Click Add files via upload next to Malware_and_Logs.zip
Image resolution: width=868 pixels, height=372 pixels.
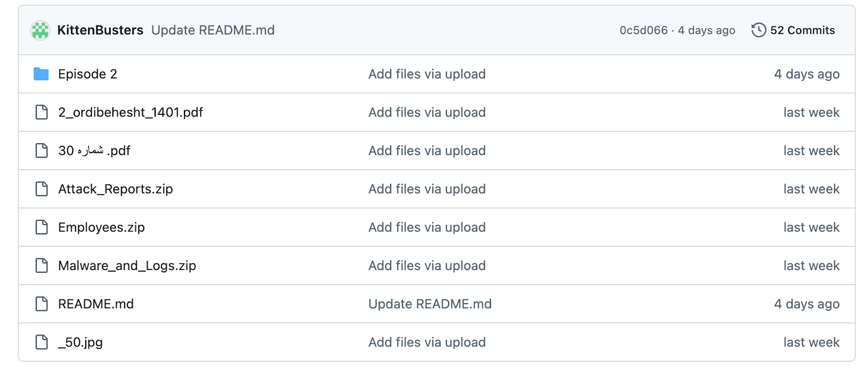pos(427,266)
